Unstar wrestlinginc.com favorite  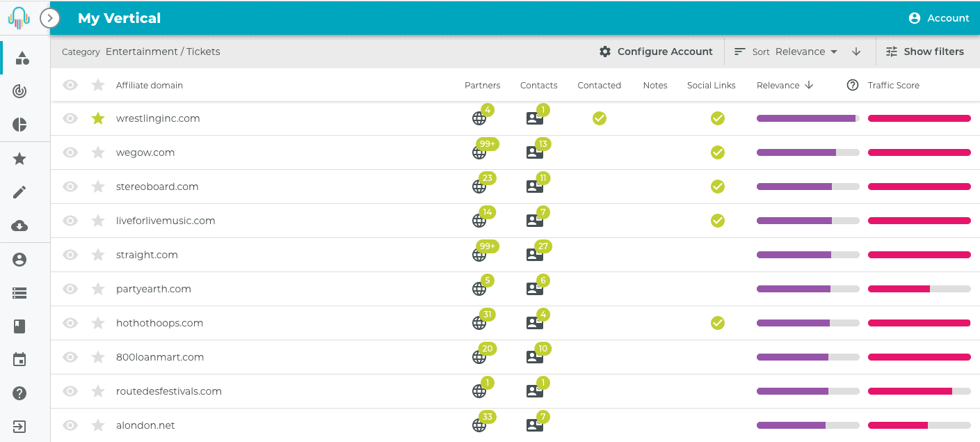coord(98,118)
